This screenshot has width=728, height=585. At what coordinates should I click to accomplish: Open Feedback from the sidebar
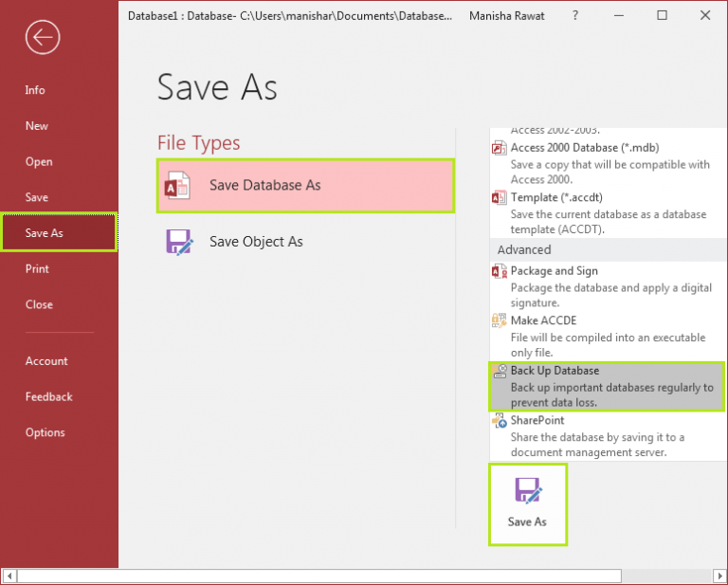coord(49,397)
